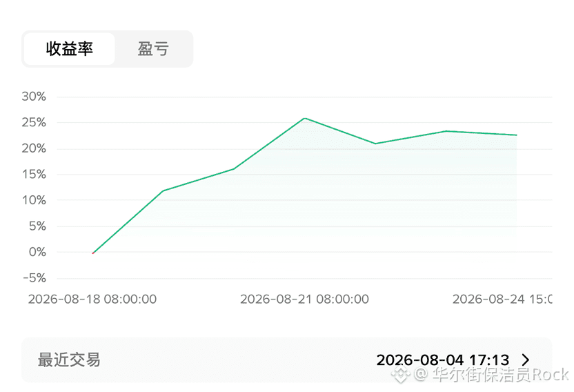This screenshot has height=392, width=574.
Task: Click the 5% y-axis label
Action: coord(37,226)
